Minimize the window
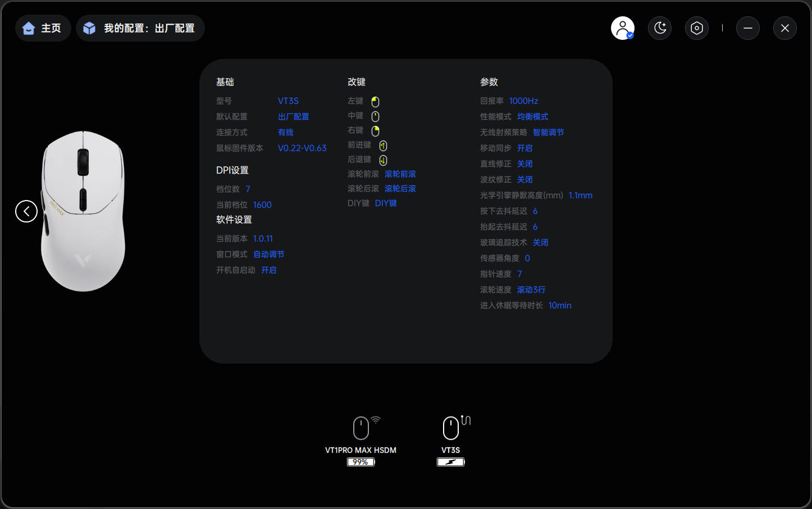This screenshot has width=812, height=509. click(x=748, y=28)
